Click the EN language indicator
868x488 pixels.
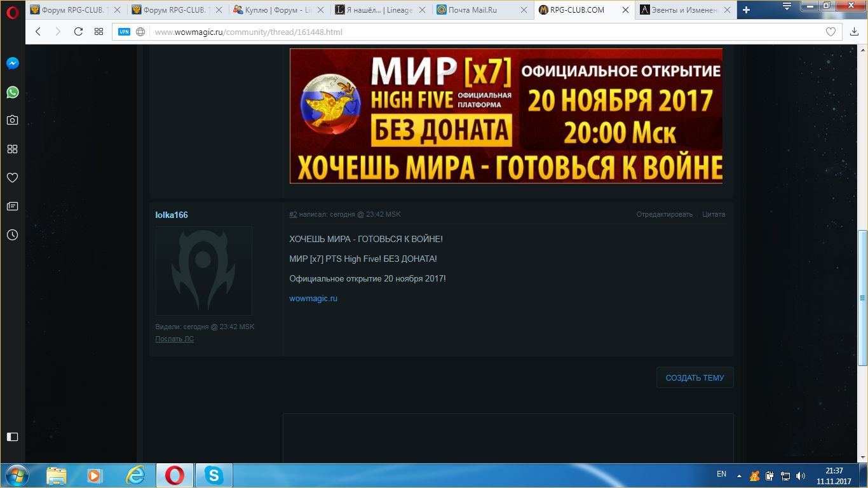(721, 475)
